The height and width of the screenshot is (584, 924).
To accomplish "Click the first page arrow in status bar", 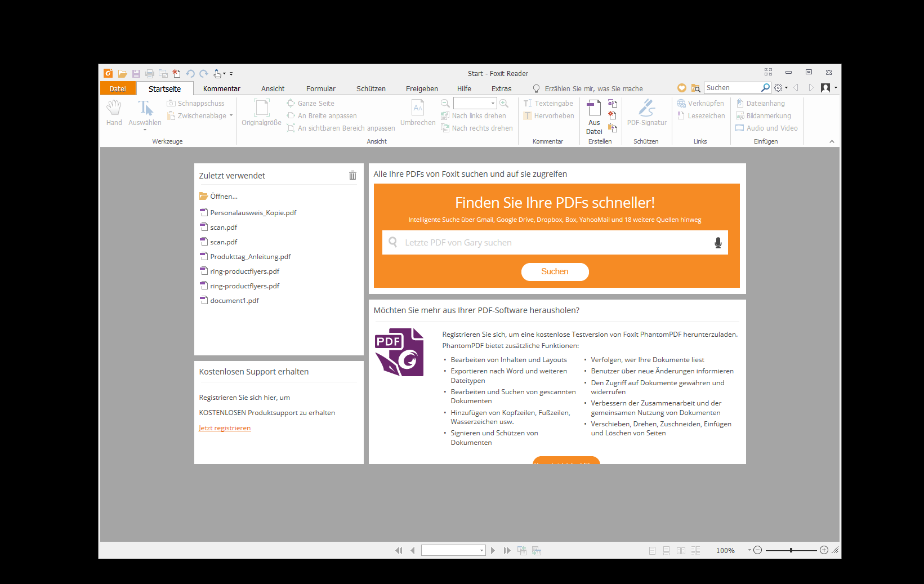I will (x=399, y=551).
